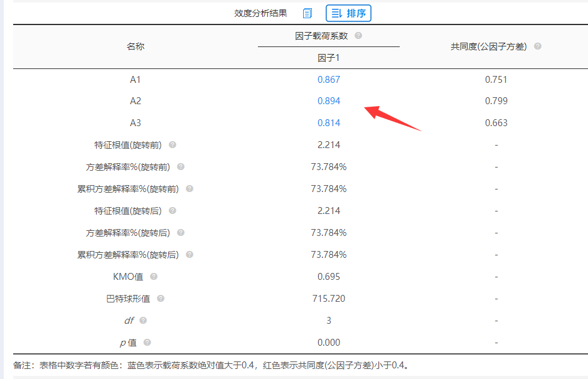Click the 名称 column header
The width and height of the screenshot is (588, 379).
coord(136,46)
